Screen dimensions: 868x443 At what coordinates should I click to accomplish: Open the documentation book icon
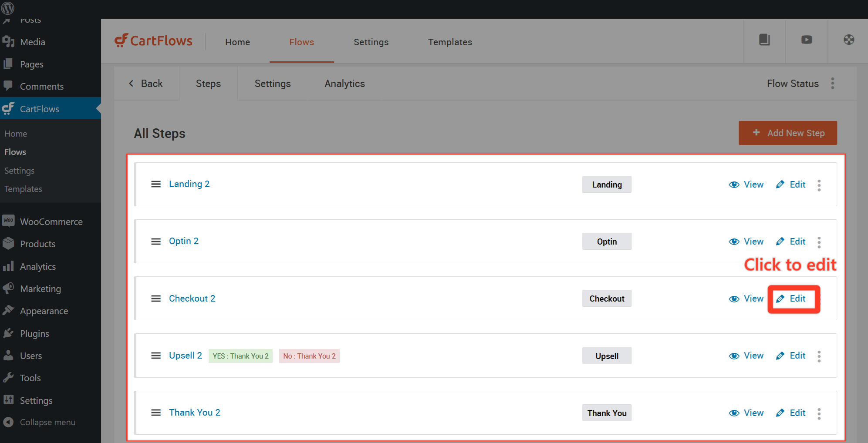(764, 40)
